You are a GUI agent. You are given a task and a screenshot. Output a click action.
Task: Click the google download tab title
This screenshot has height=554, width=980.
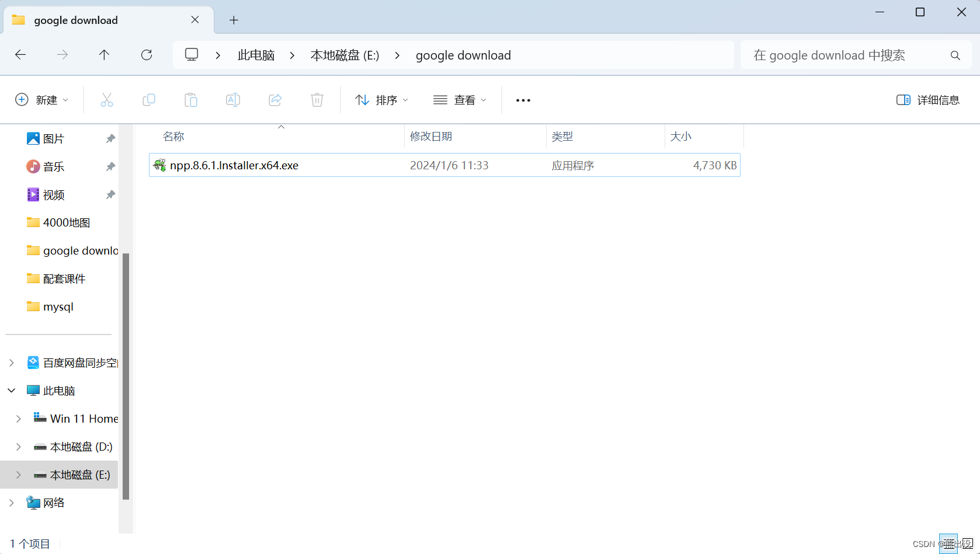tap(76, 20)
